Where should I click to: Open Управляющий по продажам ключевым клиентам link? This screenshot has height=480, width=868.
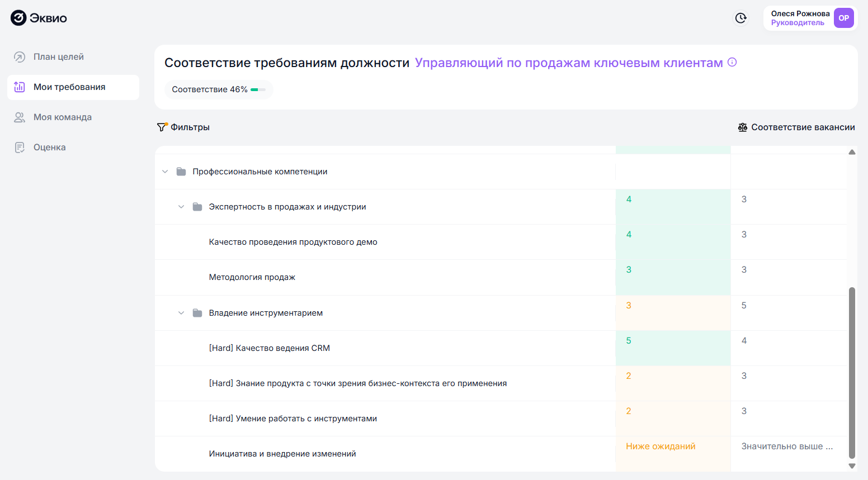click(x=569, y=63)
